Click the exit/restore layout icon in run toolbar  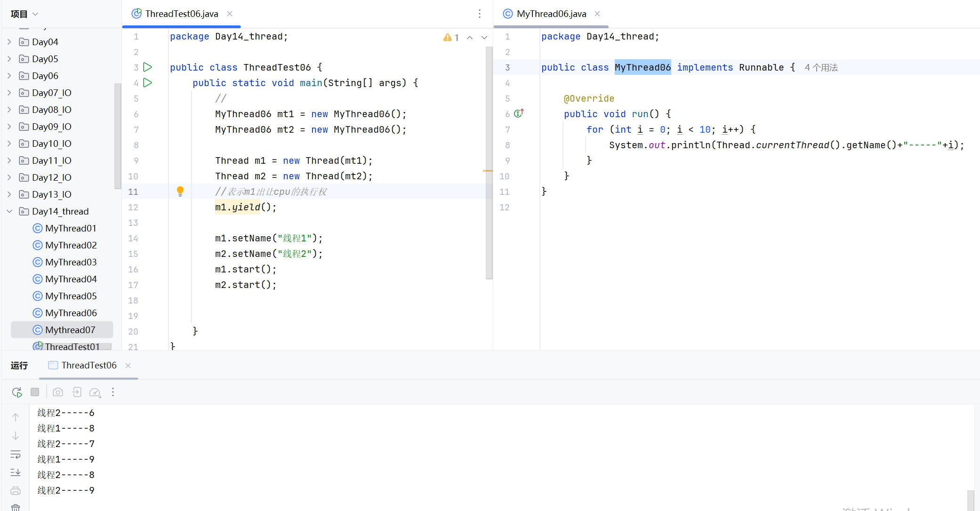pos(77,392)
